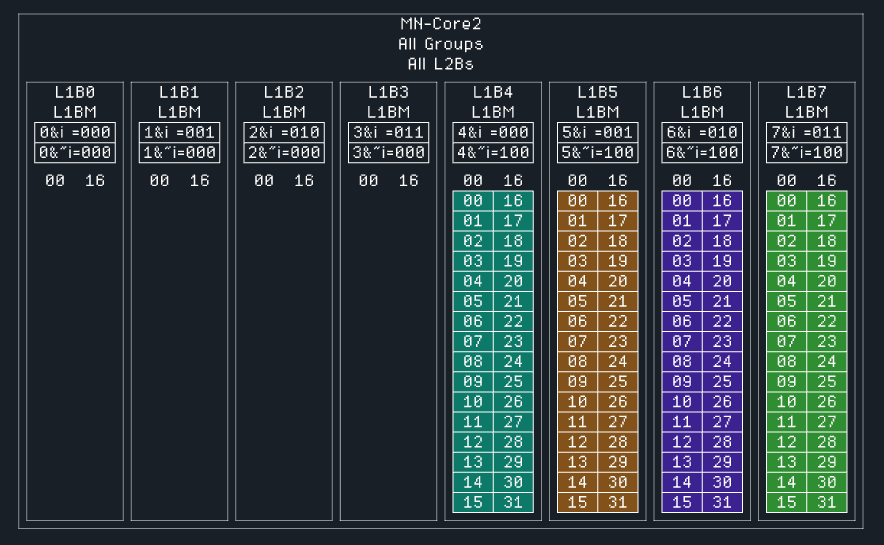Click purple cell 09 in L1B6
Screen dimensions: 884x545
(682, 382)
